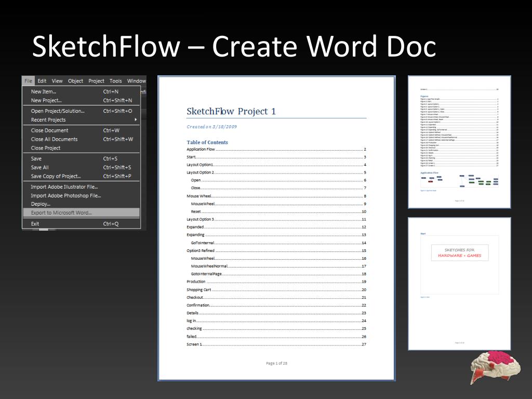The image size is (532, 399).
Task: Choose New Project... from the File menu
Action: click(x=82, y=100)
